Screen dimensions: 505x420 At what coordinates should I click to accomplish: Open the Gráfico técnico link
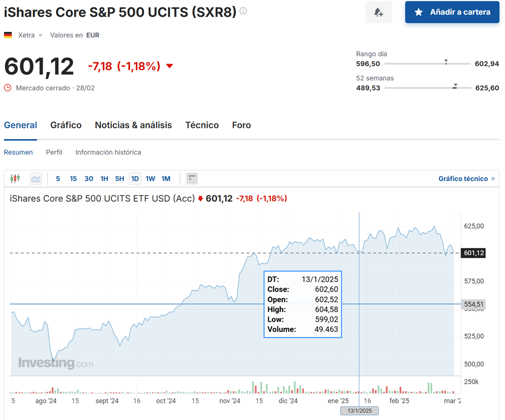(x=467, y=178)
